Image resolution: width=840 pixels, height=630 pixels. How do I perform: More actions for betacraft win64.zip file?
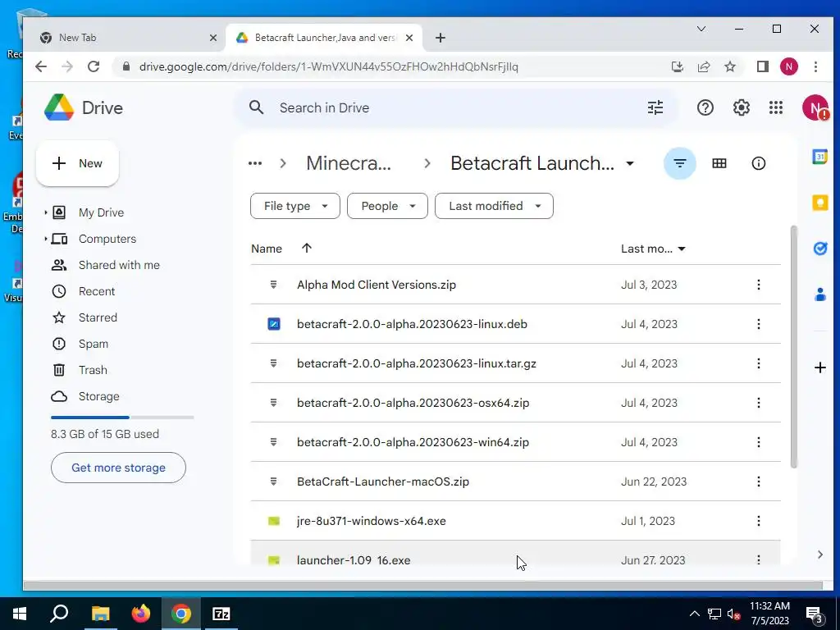pos(758,442)
